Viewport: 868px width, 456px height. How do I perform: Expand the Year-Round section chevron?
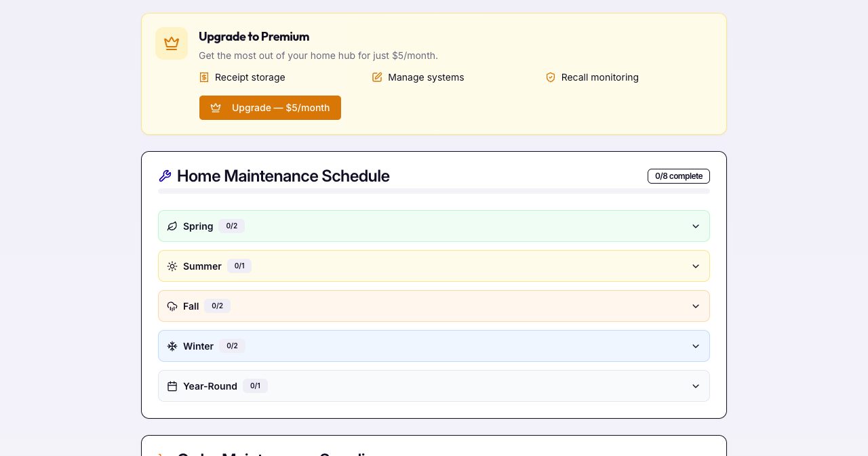click(696, 386)
